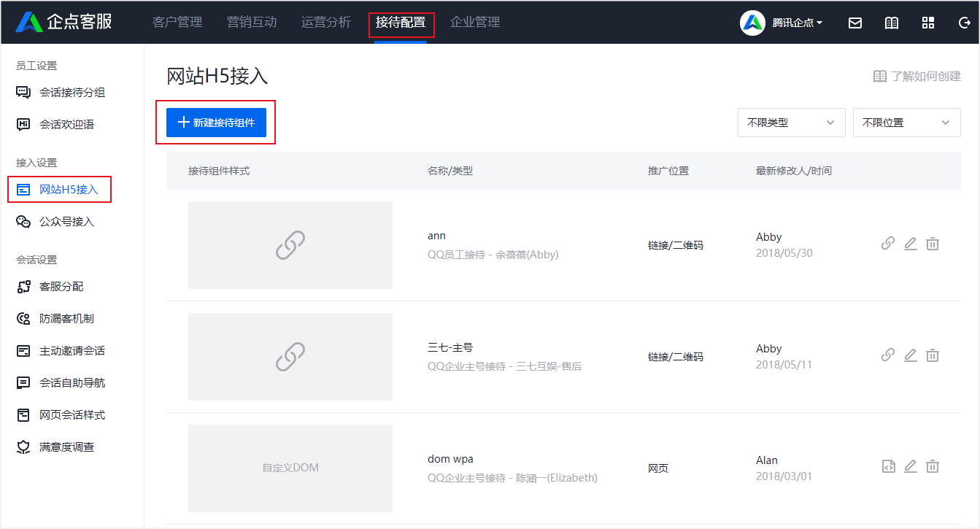Click the 客服分配 sidebar icon
The width and height of the screenshot is (980, 529).
23,287
